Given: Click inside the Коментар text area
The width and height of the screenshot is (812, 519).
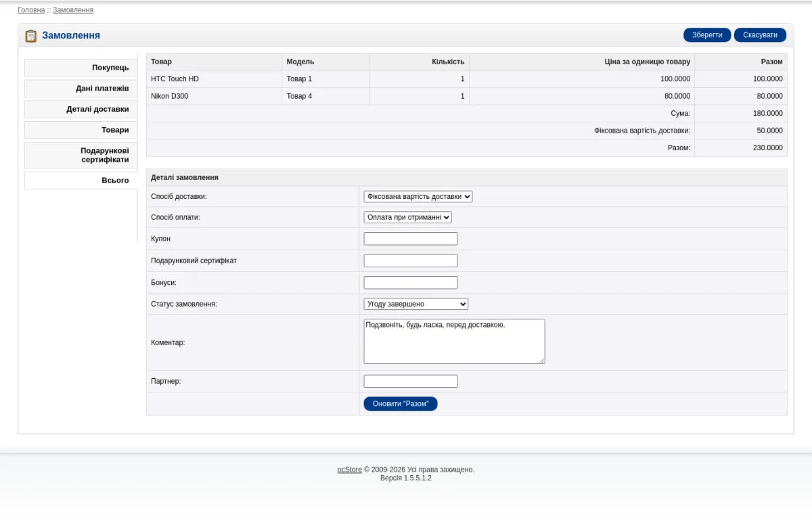Looking at the screenshot, I should [454, 342].
